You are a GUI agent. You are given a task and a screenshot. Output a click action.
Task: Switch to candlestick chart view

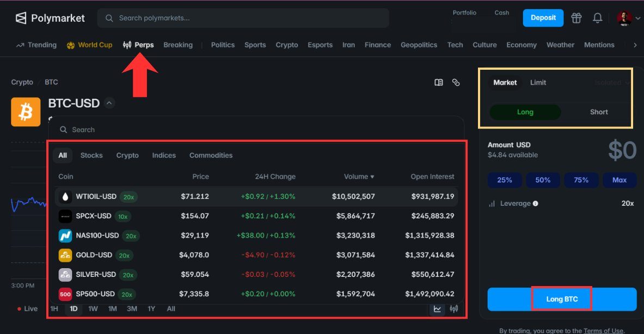tap(454, 309)
